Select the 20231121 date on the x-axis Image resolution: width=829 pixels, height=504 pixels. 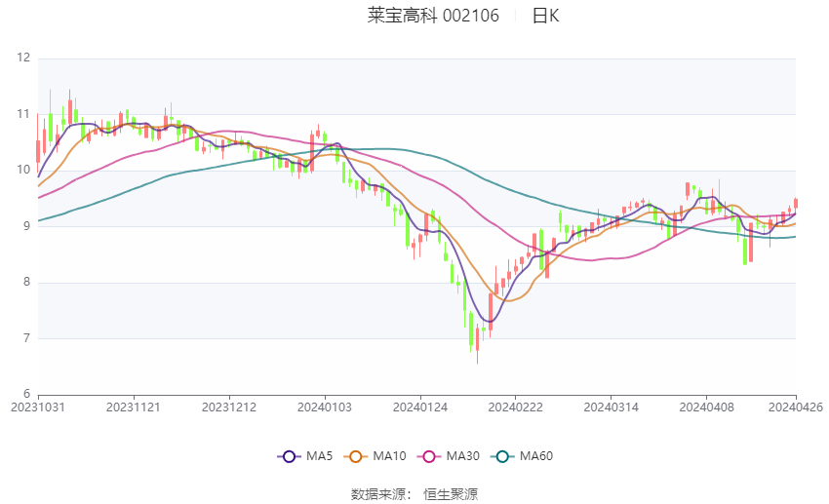[x=133, y=407]
